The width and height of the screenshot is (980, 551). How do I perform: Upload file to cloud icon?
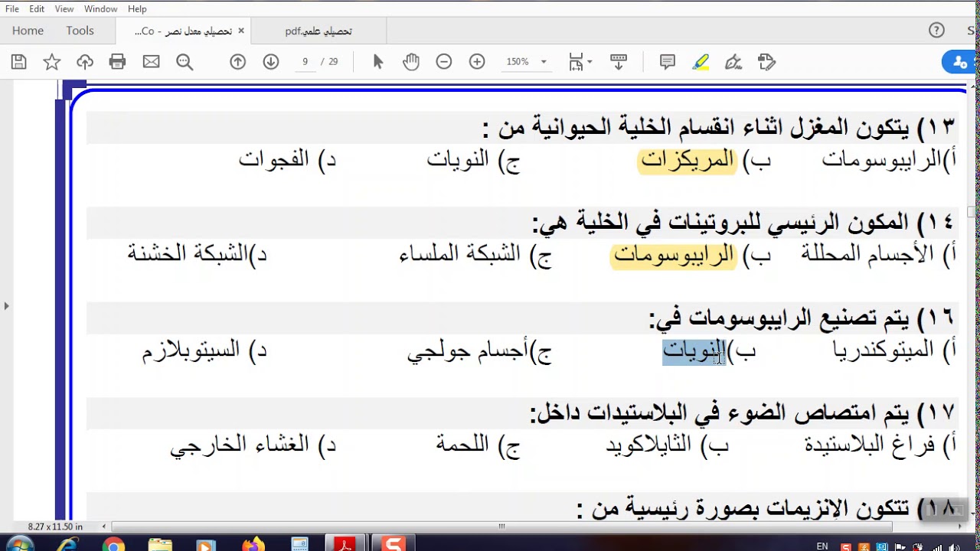coord(85,62)
